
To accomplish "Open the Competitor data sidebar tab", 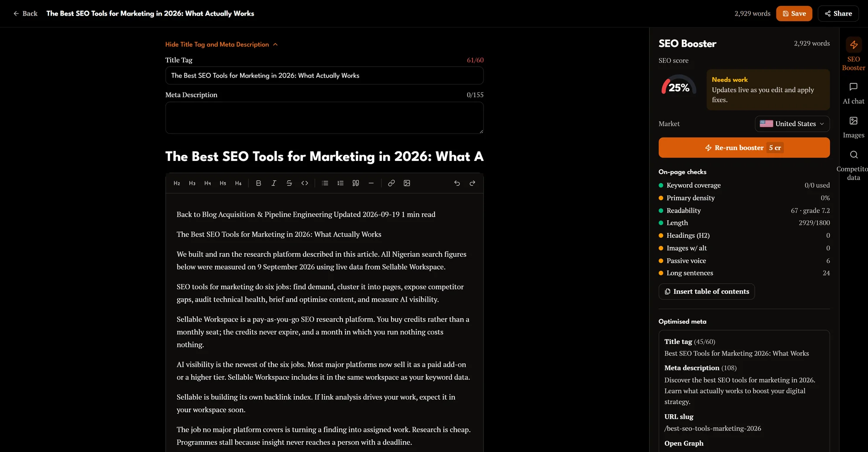I will [853, 165].
